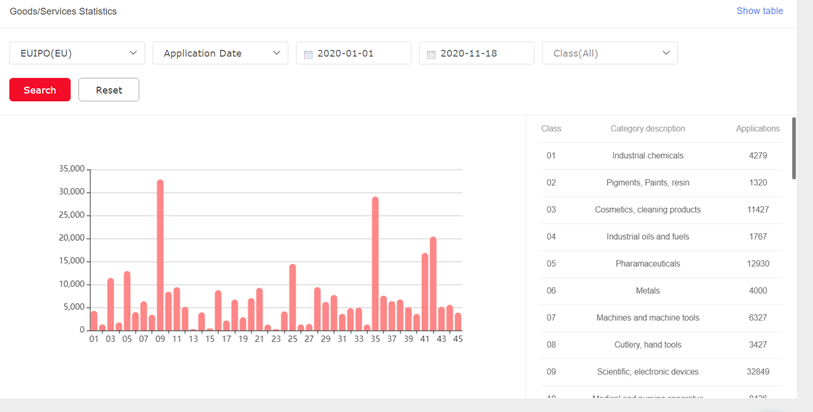Viewport: 813px width, 412px height.
Task: Select the Cosmetics, cleaning products row
Action: pyautogui.click(x=661, y=209)
